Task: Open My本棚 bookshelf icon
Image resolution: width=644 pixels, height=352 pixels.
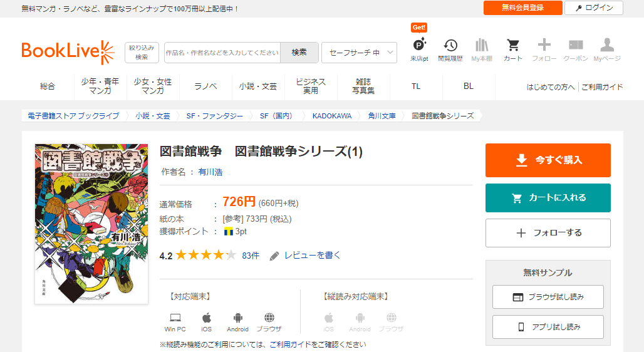Action: tap(482, 49)
